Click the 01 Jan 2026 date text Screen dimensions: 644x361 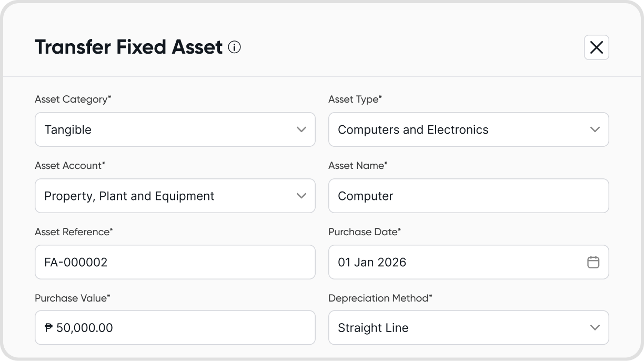372,262
